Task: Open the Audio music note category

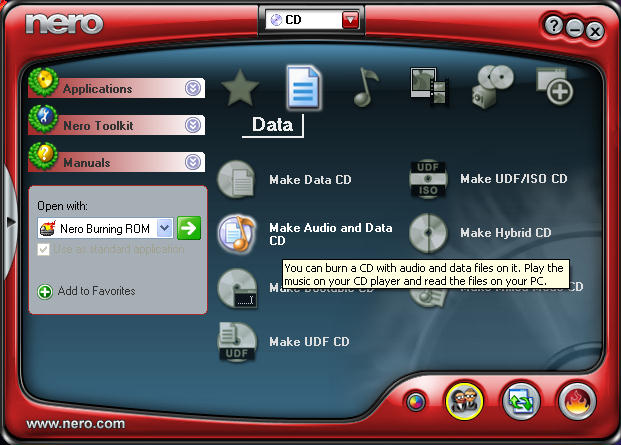Action: (365, 87)
